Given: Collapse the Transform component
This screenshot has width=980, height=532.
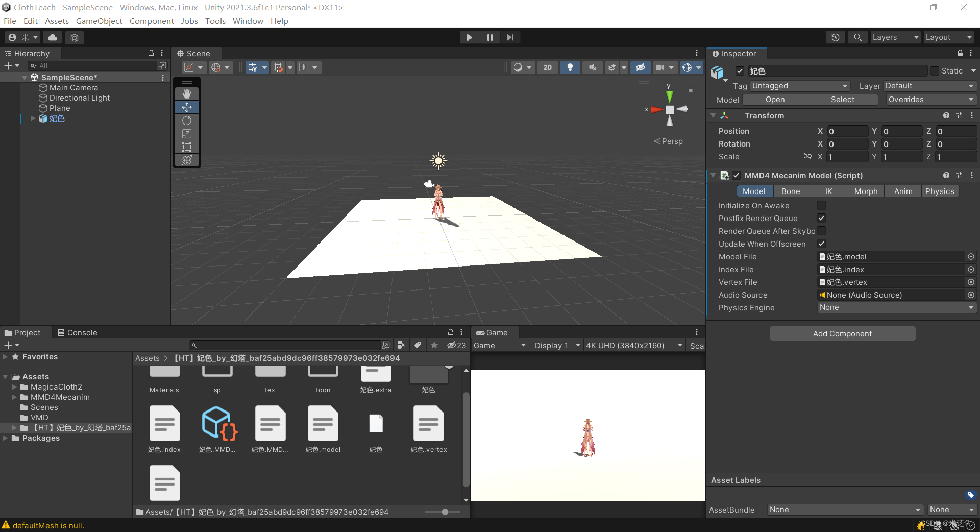Looking at the screenshot, I should 713,116.
